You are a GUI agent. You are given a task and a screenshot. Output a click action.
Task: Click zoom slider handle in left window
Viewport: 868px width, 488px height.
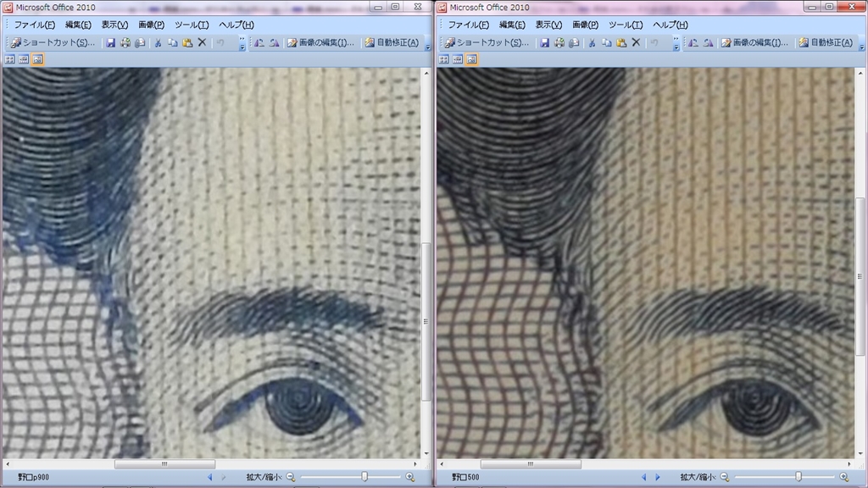pyautogui.click(x=364, y=476)
